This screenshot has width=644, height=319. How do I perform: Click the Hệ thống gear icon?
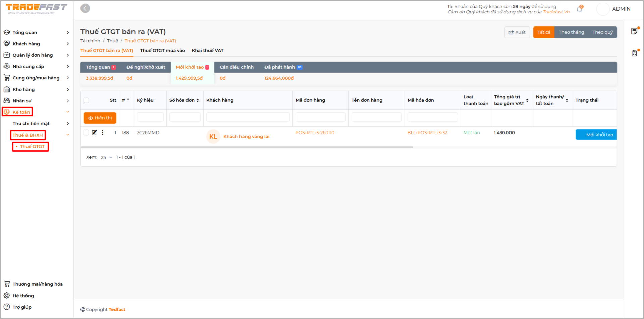click(7, 296)
